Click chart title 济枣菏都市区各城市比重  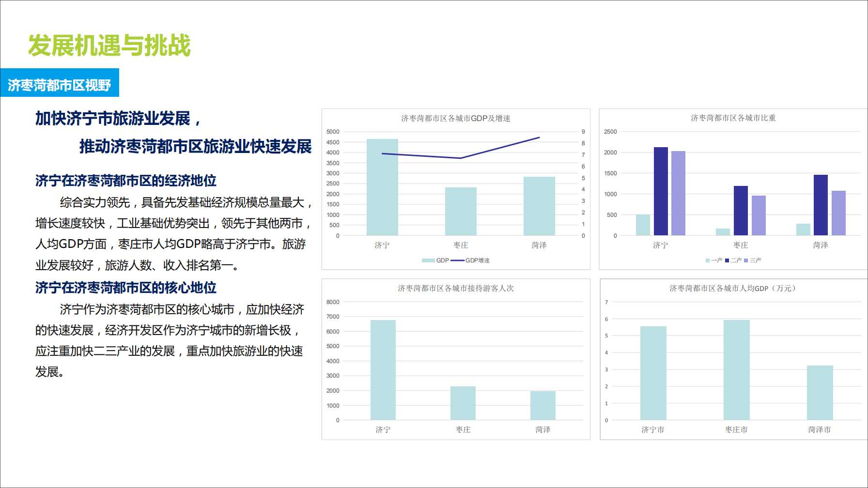click(733, 118)
